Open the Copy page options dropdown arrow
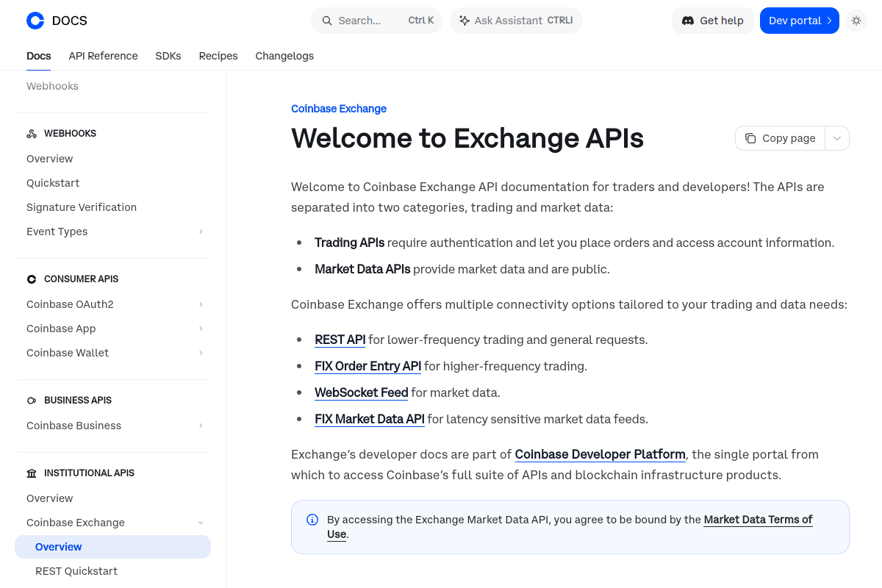 (x=837, y=138)
